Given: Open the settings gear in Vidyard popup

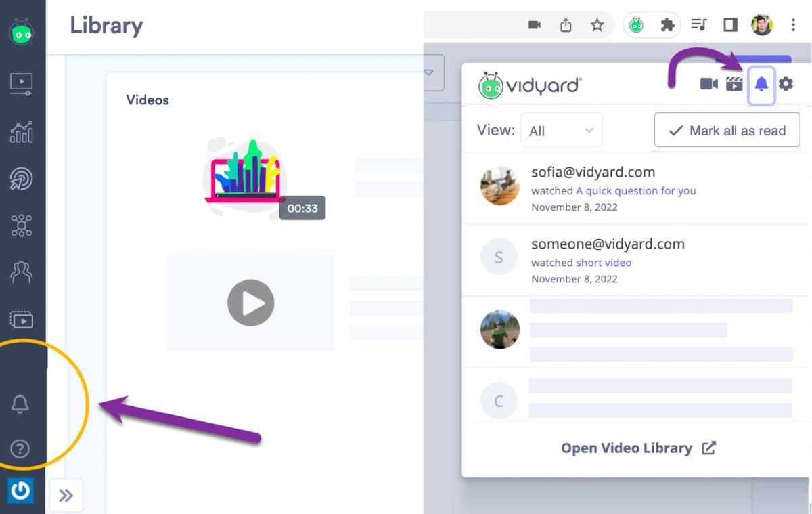Looking at the screenshot, I should 786,84.
